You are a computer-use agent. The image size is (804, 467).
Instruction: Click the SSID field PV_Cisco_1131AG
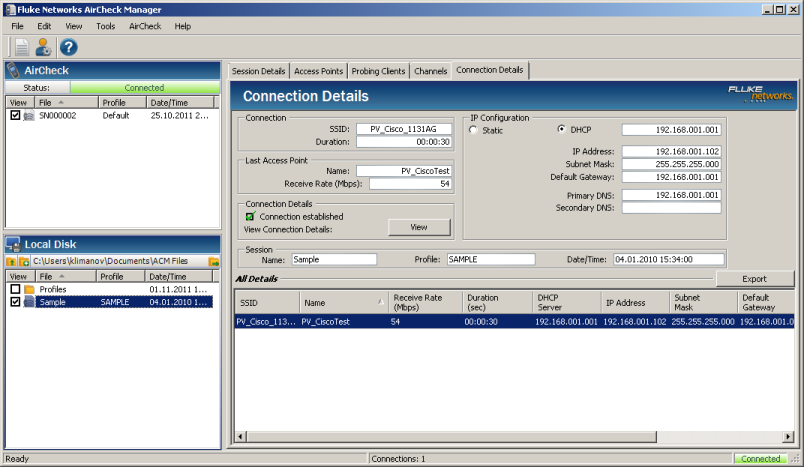coord(404,129)
